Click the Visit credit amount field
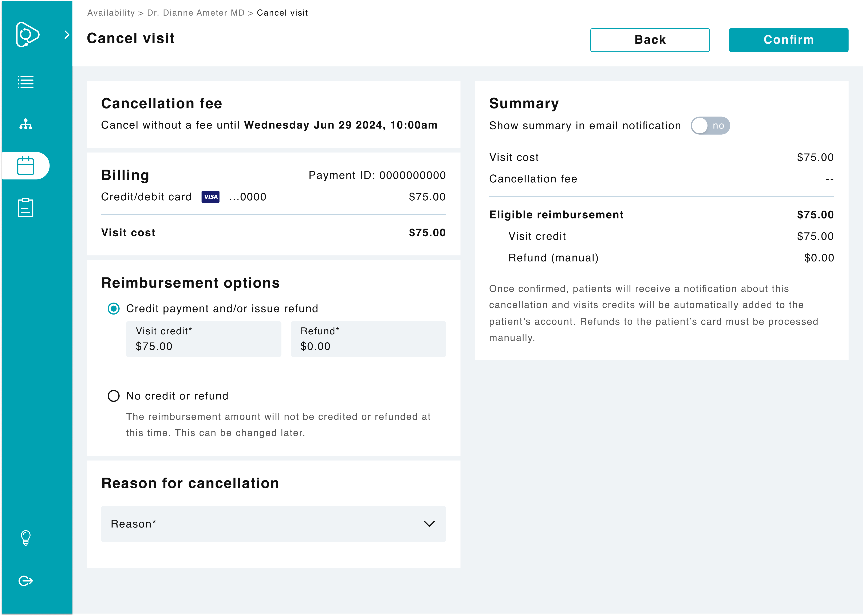Screen dimensions: 863x616 203,339
